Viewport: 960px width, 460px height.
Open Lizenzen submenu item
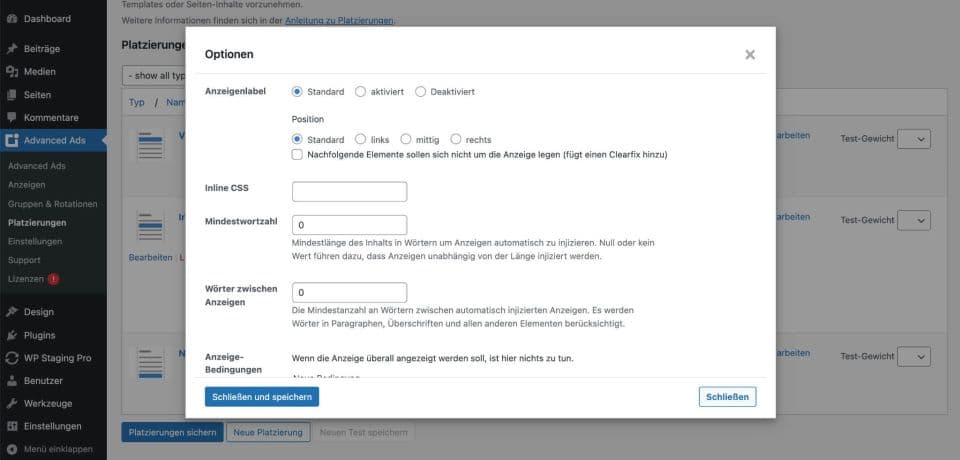[26, 279]
